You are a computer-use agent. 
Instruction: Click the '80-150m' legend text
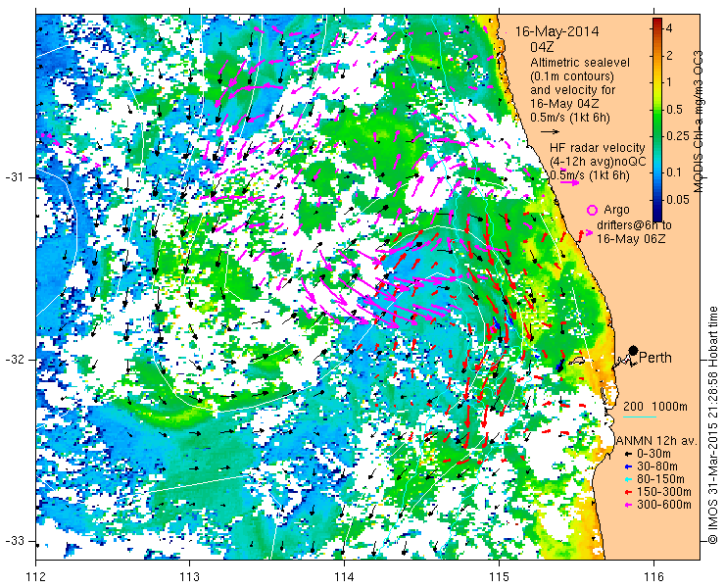click(x=660, y=479)
